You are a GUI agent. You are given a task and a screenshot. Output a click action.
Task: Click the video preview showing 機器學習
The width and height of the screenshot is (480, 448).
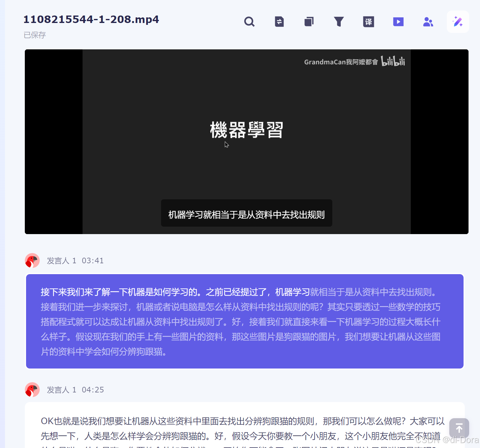click(x=247, y=142)
